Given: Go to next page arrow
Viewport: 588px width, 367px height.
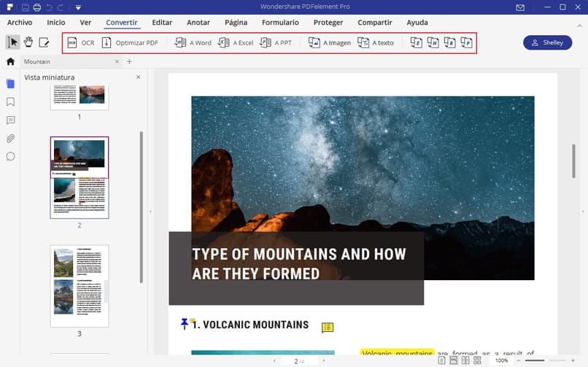Looking at the screenshot, I should click(x=324, y=360).
